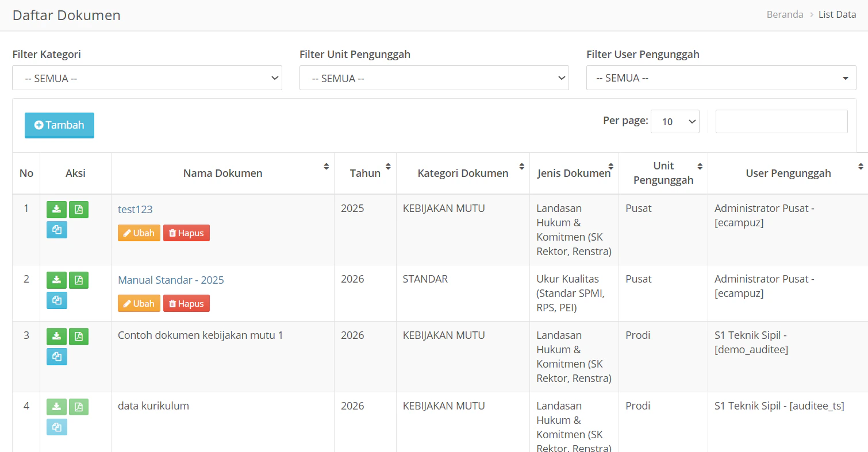The height and width of the screenshot is (452, 868).
Task: Open the Filter Kategori dropdown
Action: 147,78
